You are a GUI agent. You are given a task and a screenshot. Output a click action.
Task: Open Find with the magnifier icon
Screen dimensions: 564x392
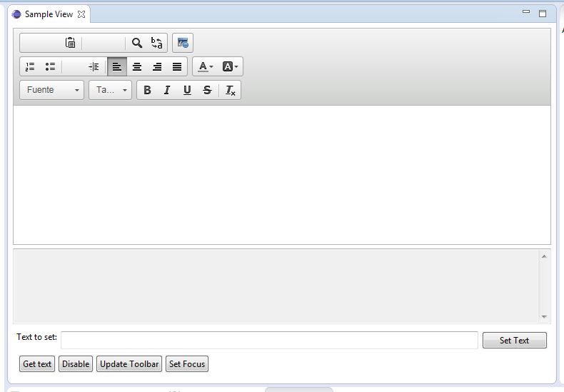(x=136, y=43)
